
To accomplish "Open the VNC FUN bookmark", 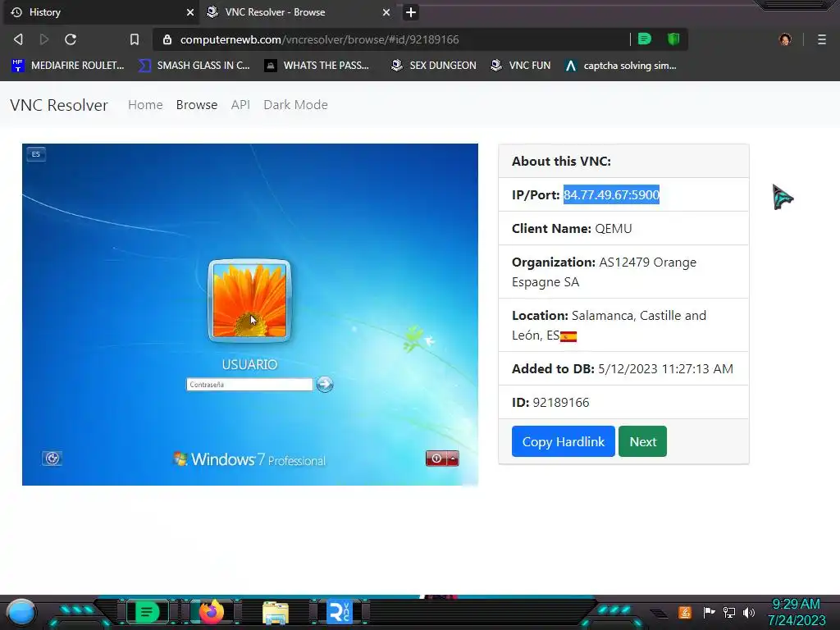I will click(x=521, y=66).
